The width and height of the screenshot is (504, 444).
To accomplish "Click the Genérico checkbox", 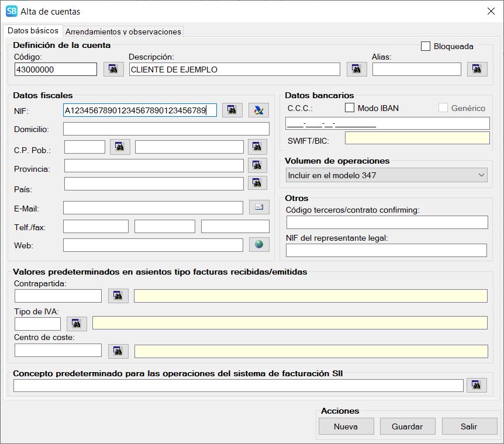I will [x=443, y=107].
